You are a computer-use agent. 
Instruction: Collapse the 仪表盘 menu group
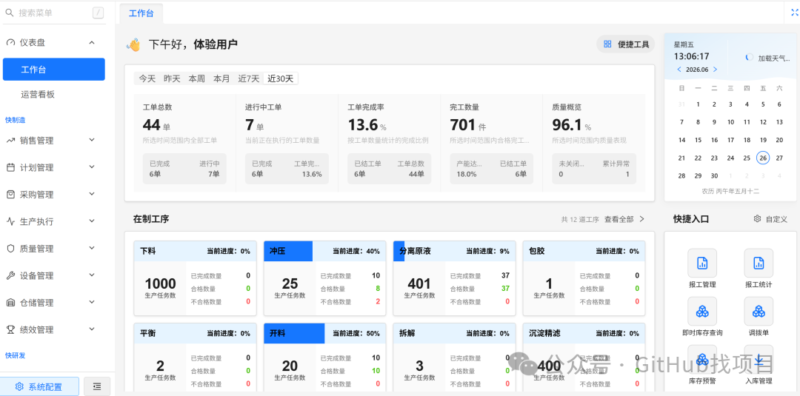tap(92, 43)
